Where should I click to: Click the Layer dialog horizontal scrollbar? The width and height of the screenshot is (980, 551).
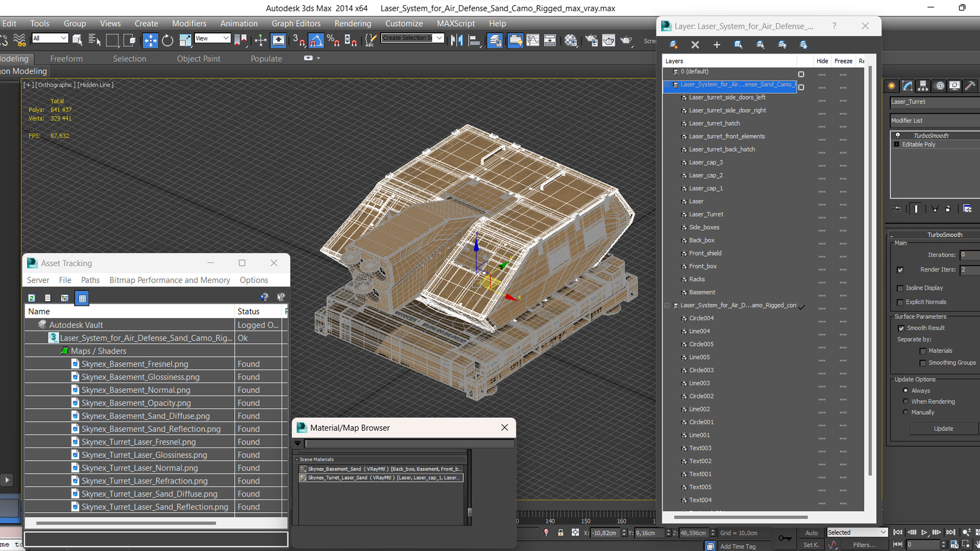pos(740,517)
